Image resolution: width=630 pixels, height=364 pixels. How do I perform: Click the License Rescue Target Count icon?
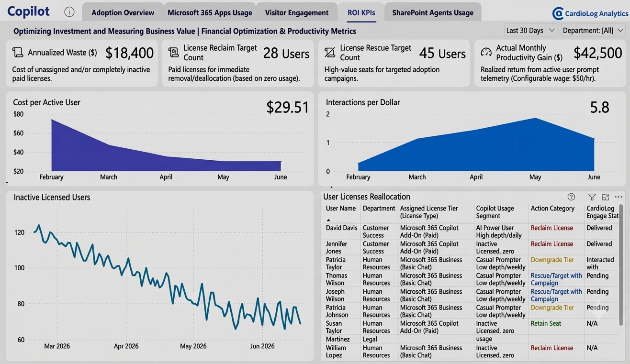(330, 53)
